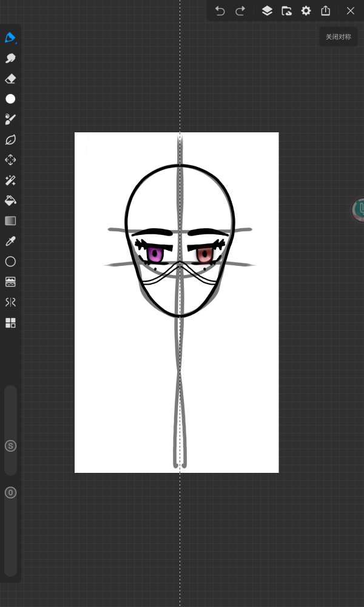This screenshot has height=607, width=364.
Task: Select the Transform move tool
Action: click(10, 160)
